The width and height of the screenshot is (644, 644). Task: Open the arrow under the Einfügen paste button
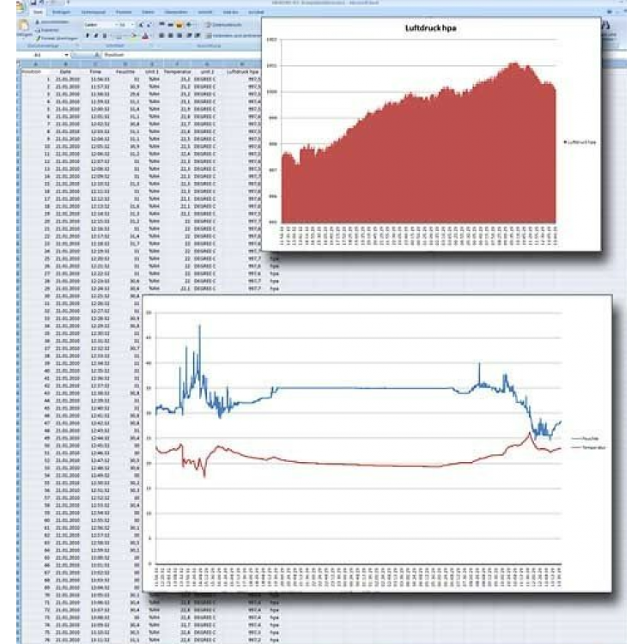23,39
